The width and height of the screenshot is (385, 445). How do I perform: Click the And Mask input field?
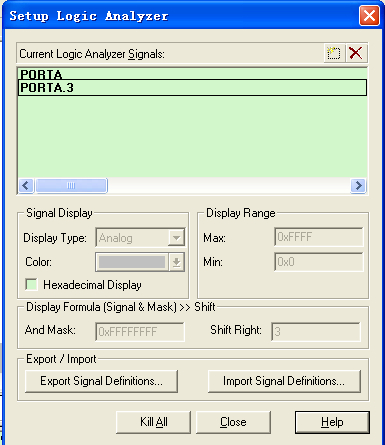pyautogui.click(x=140, y=332)
